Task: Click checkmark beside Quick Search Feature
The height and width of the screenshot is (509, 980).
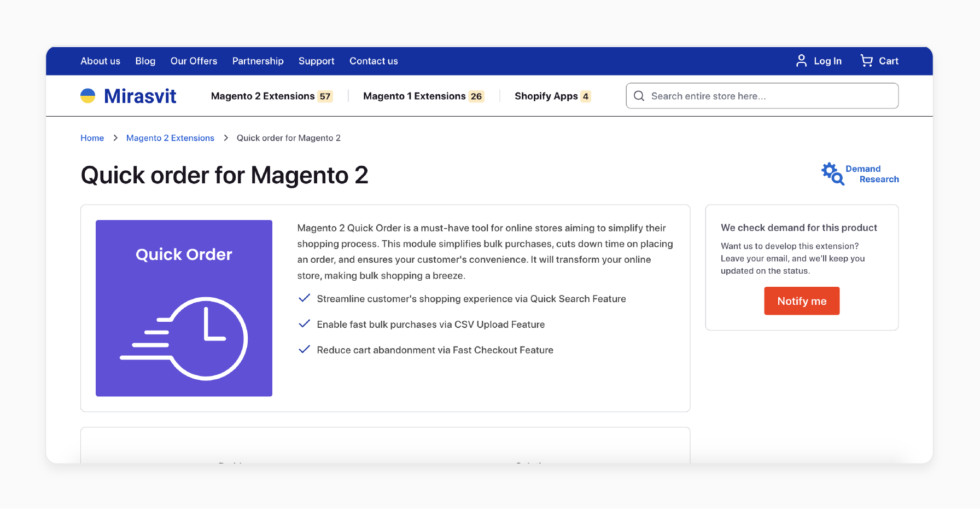Action: pos(304,298)
